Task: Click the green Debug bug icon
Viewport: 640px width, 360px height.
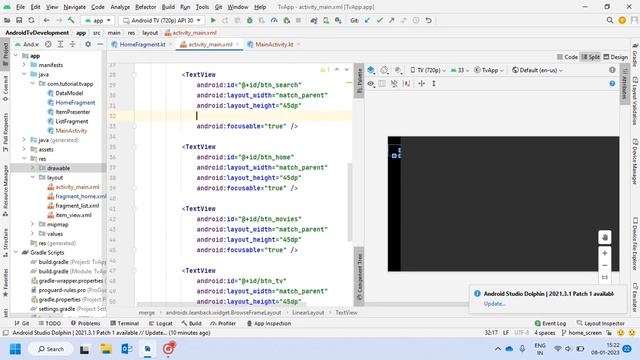Action: coord(249,20)
